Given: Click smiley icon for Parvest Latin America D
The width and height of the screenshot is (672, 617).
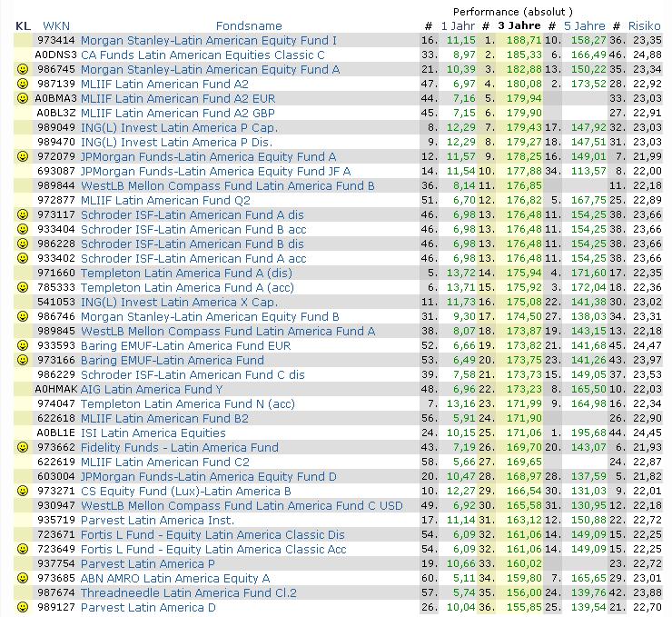Looking at the screenshot, I should (23, 607).
